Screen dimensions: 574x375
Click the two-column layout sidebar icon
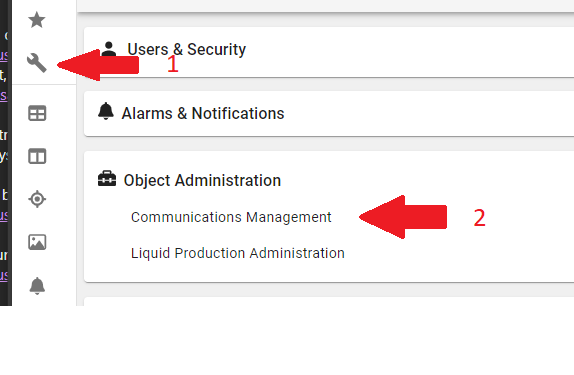click(37, 156)
